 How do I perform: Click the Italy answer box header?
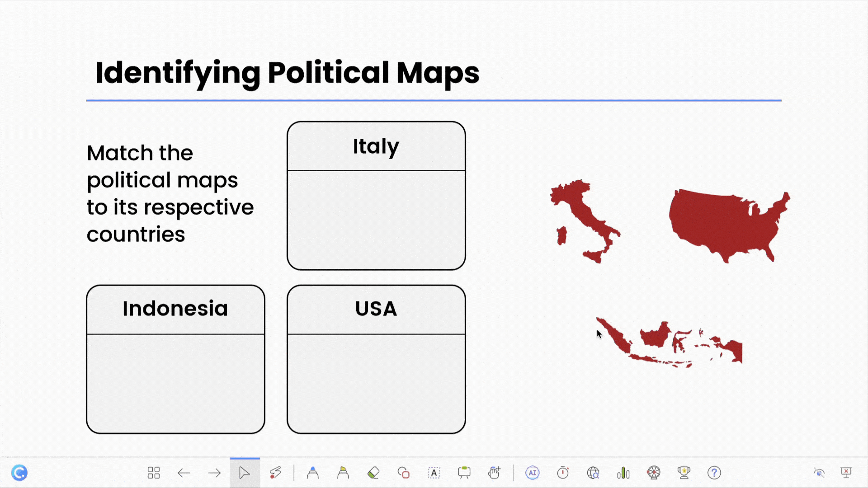click(x=376, y=146)
